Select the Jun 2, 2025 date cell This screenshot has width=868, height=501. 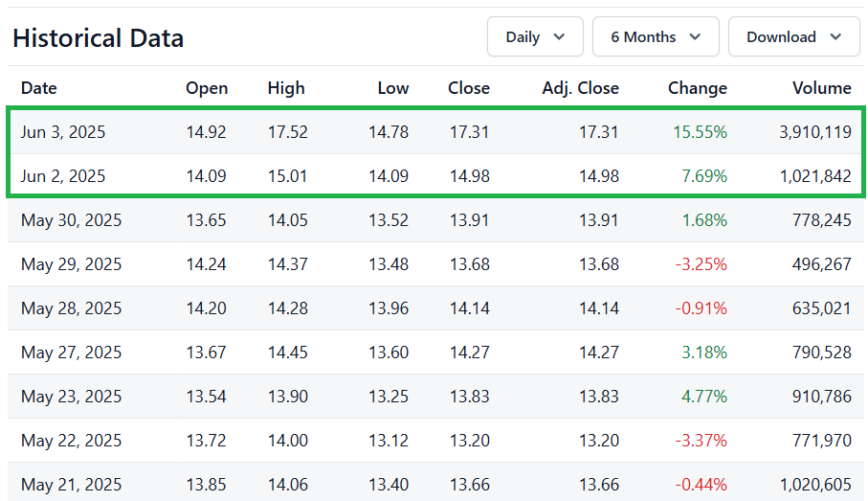[63, 176]
